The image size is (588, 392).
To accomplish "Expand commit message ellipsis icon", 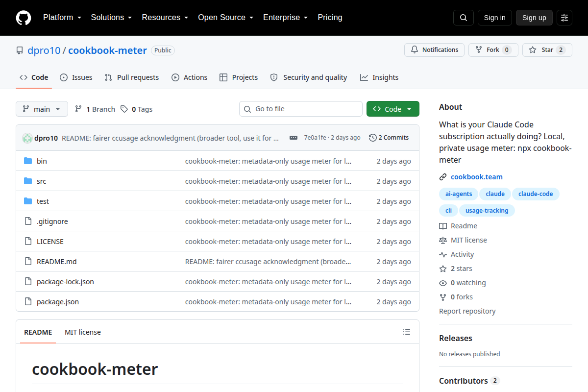I will tap(294, 138).
